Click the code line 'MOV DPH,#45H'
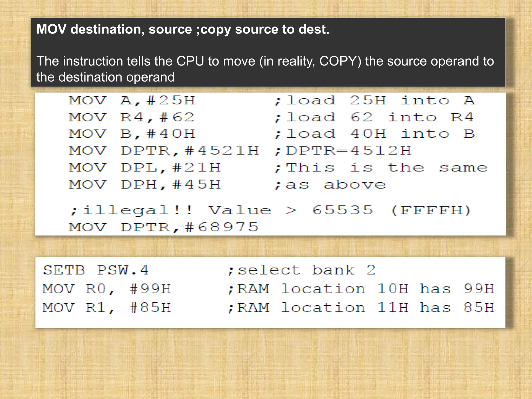This screenshot has height=399, width=532. point(145,185)
